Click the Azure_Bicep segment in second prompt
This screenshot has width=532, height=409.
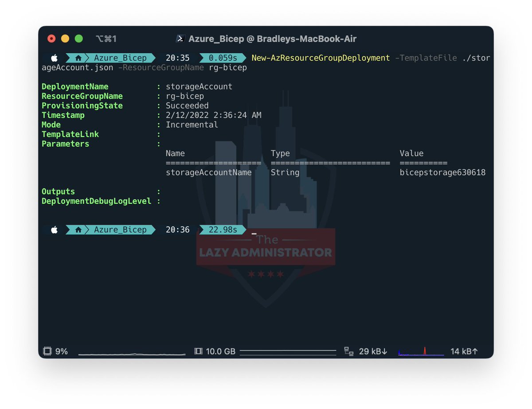120,230
